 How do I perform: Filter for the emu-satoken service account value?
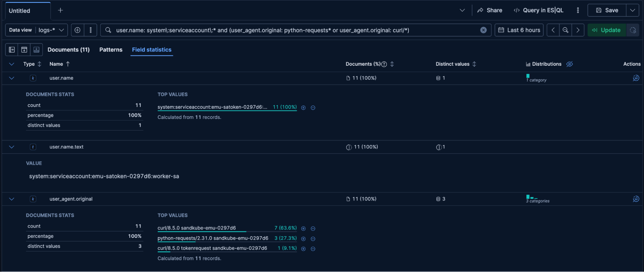(303, 108)
